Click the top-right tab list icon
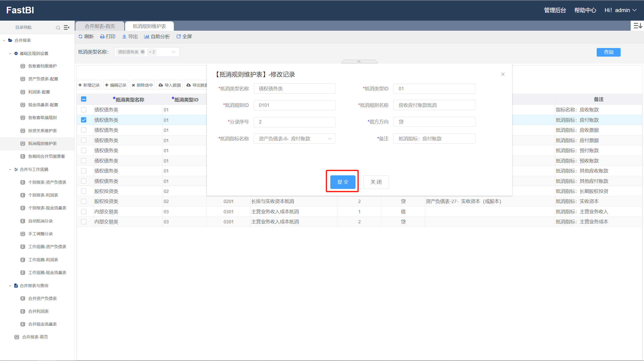The height and width of the screenshot is (361, 644). pos(637,26)
